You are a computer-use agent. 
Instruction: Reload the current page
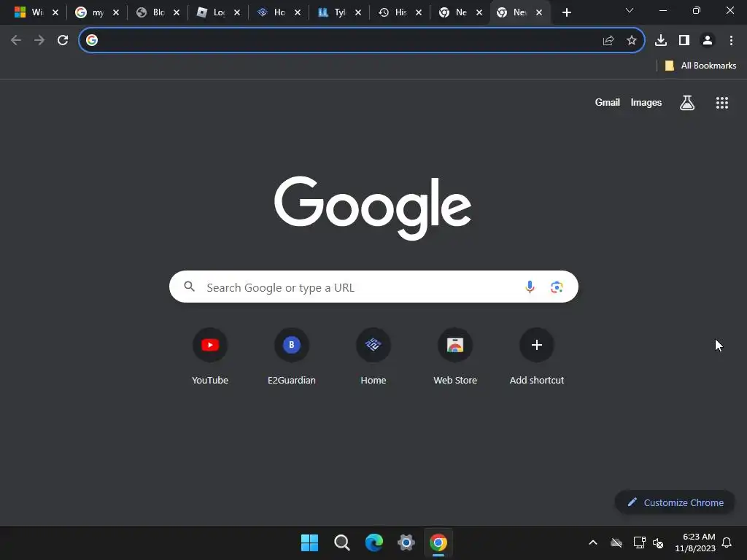coord(63,41)
